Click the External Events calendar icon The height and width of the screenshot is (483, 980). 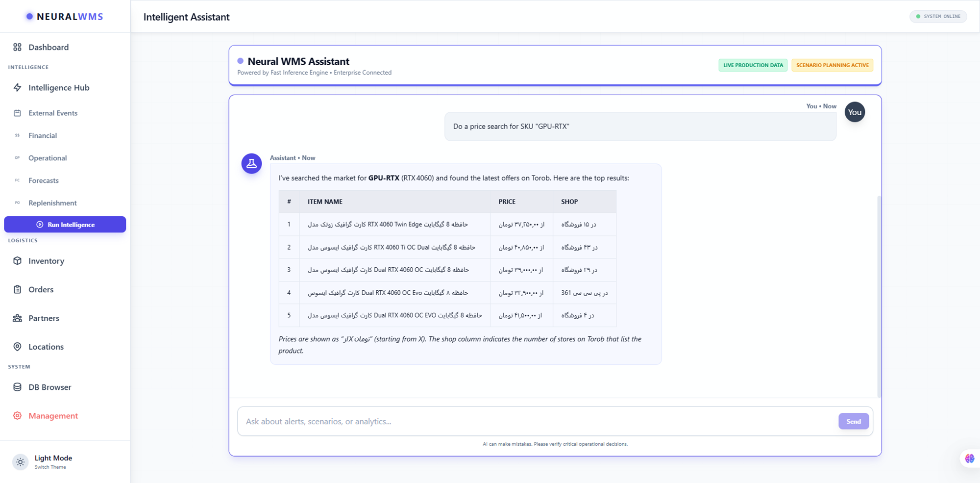(18, 113)
